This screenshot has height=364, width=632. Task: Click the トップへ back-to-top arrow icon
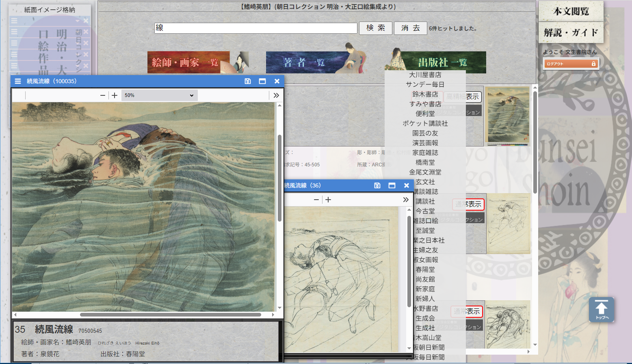[x=602, y=310]
